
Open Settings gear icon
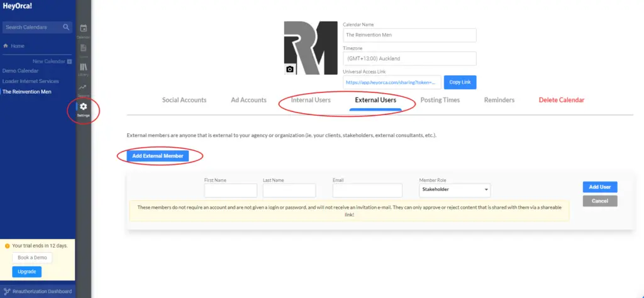(83, 108)
